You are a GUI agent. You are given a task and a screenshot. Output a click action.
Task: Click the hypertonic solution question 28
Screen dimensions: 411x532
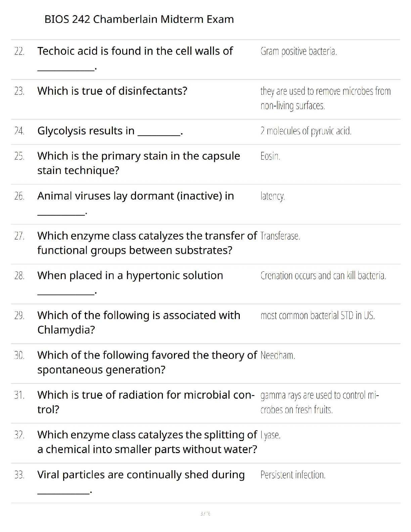pyautogui.click(x=130, y=275)
